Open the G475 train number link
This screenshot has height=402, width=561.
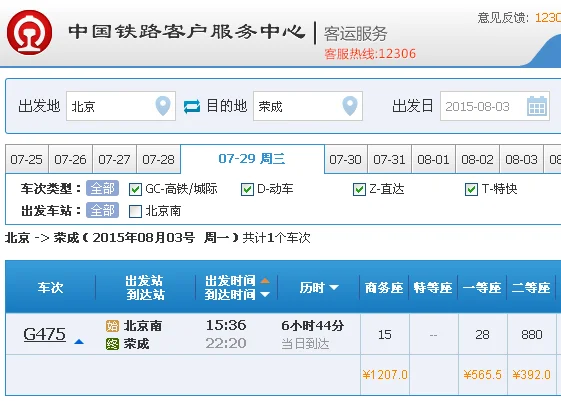click(45, 334)
